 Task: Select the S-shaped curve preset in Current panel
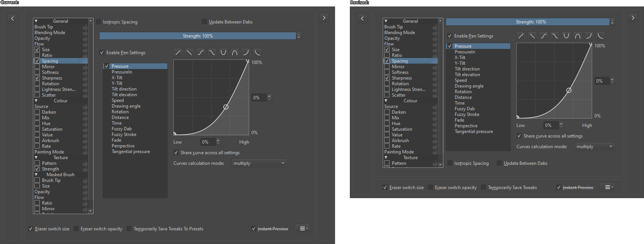pyautogui.click(x=201, y=53)
